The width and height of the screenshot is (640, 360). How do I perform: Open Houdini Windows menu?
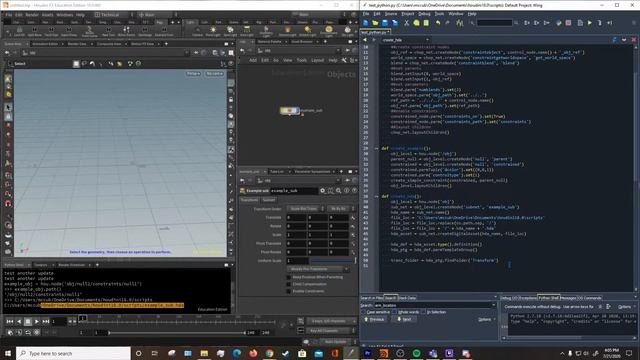pyautogui.click(x=64, y=15)
